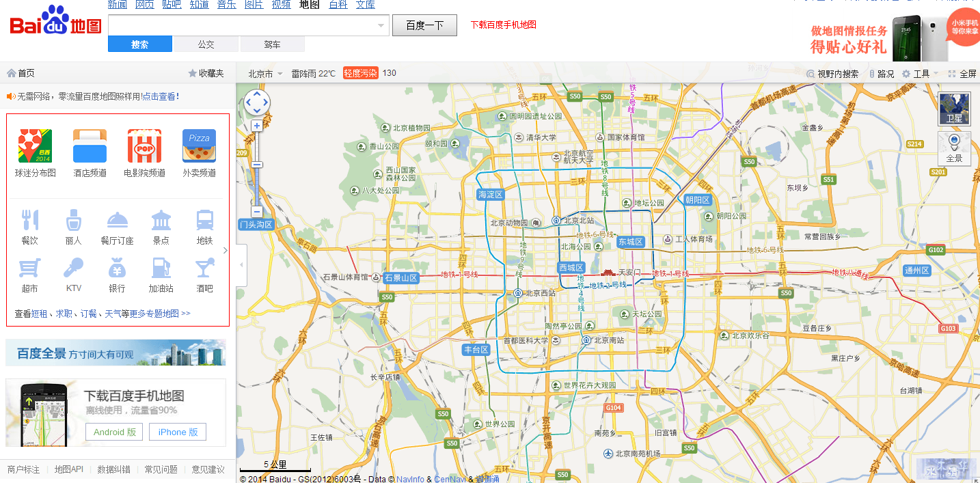Click the 百度一下 search button
The height and width of the screenshot is (483, 980).
424,25
